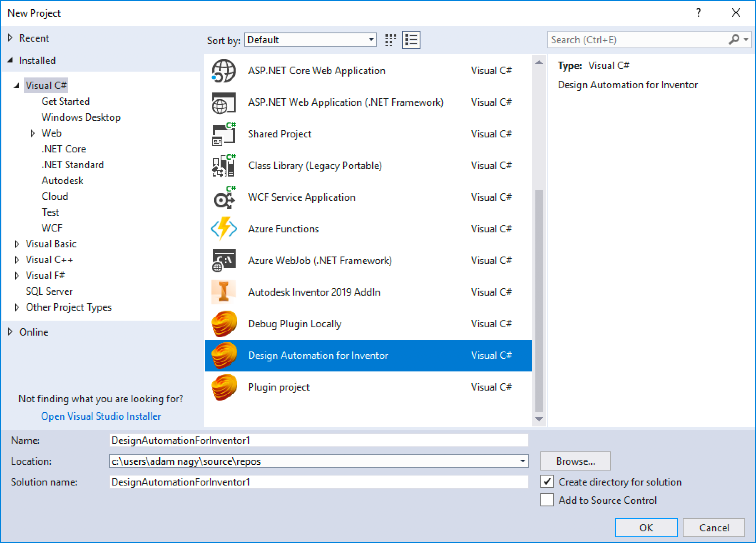Select Windows Desktop category

click(x=81, y=117)
